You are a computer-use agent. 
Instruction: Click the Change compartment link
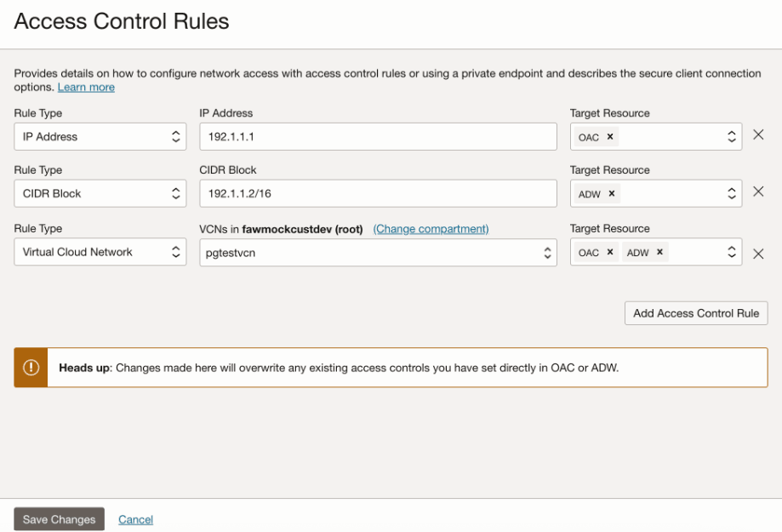pyautogui.click(x=430, y=228)
